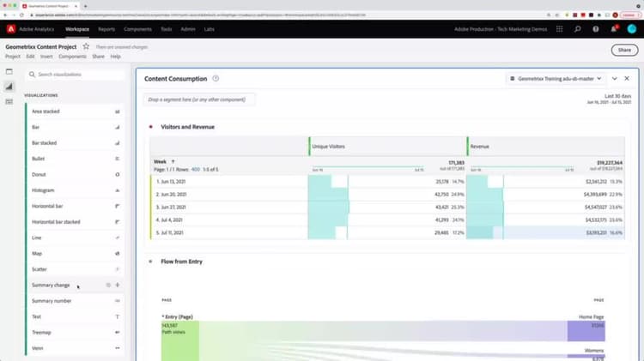Click the Bar chart icon
Image resolution: width=644 pixels, height=361 pixels.
tap(118, 127)
